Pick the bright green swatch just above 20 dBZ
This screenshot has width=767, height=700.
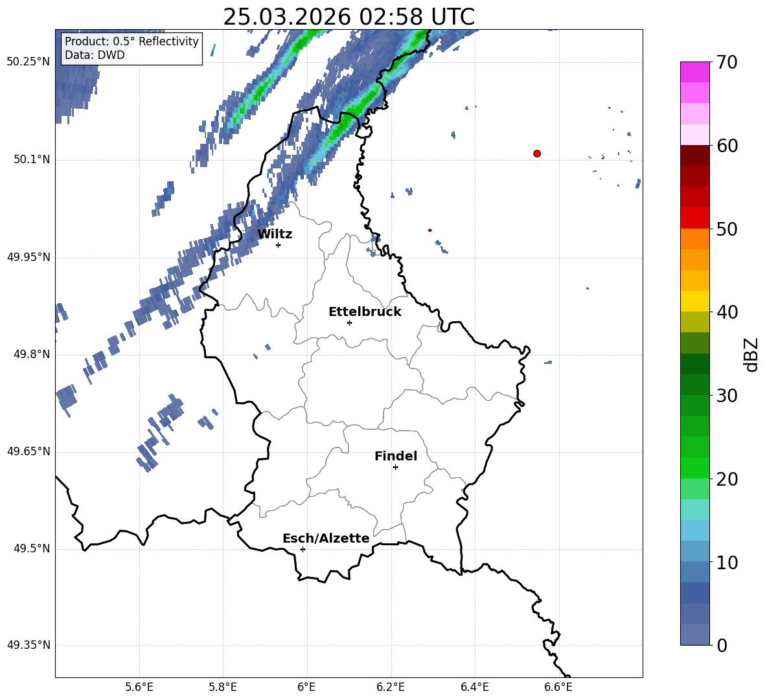694,468
